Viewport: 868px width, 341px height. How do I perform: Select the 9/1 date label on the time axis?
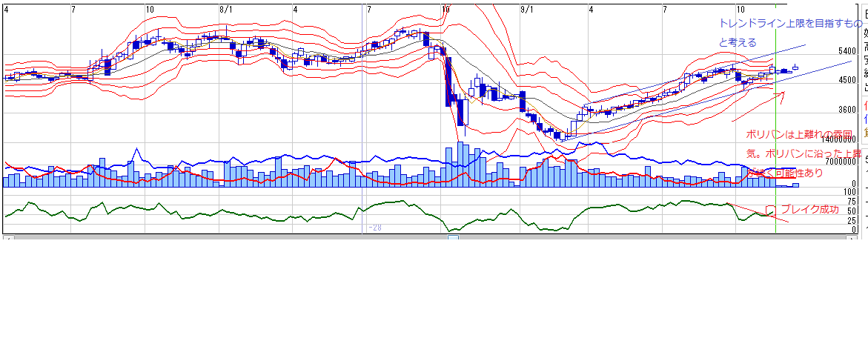pyautogui.click(x=526, y=9)
